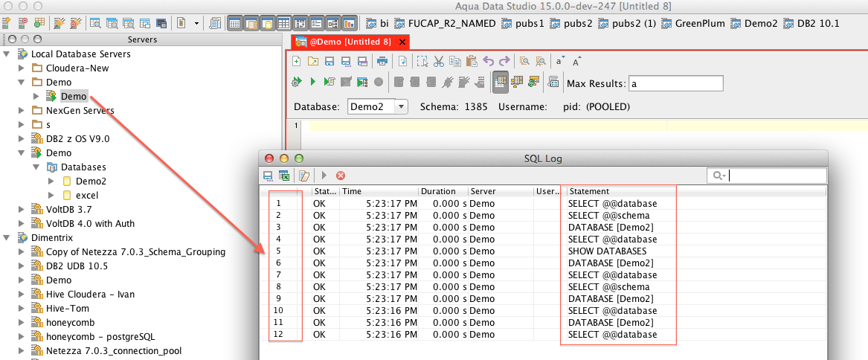The width and height of the screenshot is (868, 360).
Task: Collapse the Demo folder
Action: pyautogui.click(x=22, y=82)
